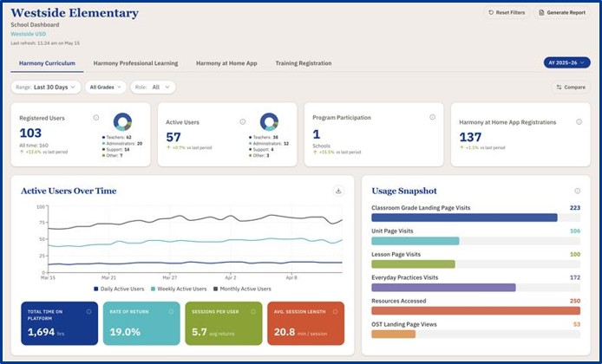Image resolution: width=602 pixels, height=364 pixels.
Task: Show info on Total Time on Platform tile
Action: tap(88, 311)
